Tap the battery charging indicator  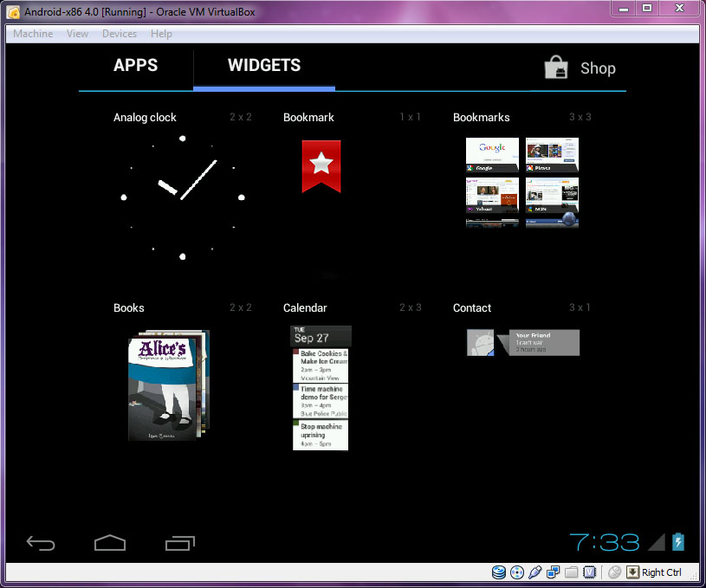(675, 541)
